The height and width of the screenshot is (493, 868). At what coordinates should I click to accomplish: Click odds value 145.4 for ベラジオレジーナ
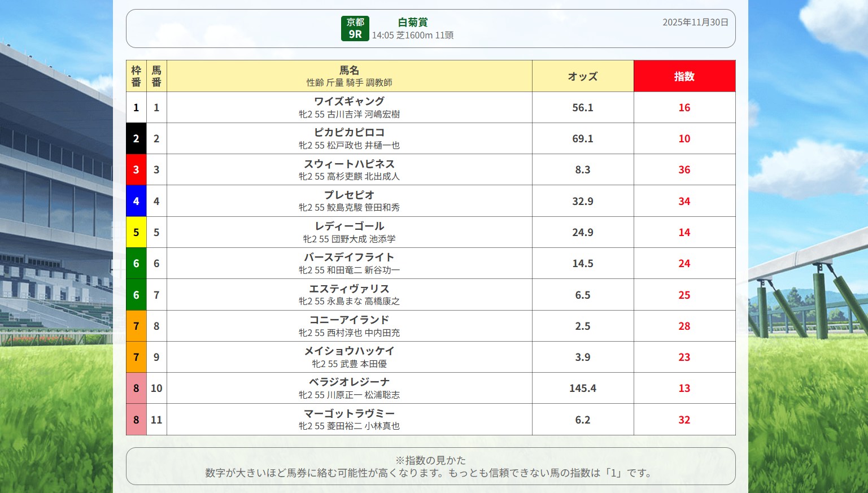click(582, 388)
